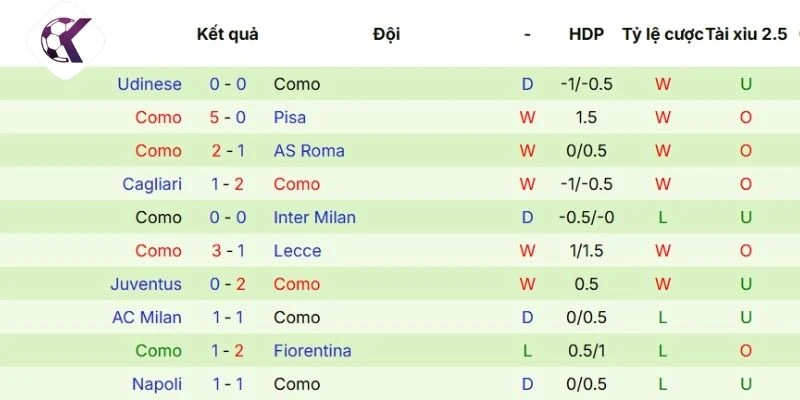Click the 3 - 1 score against Lecce

click(x=228, y=251)
